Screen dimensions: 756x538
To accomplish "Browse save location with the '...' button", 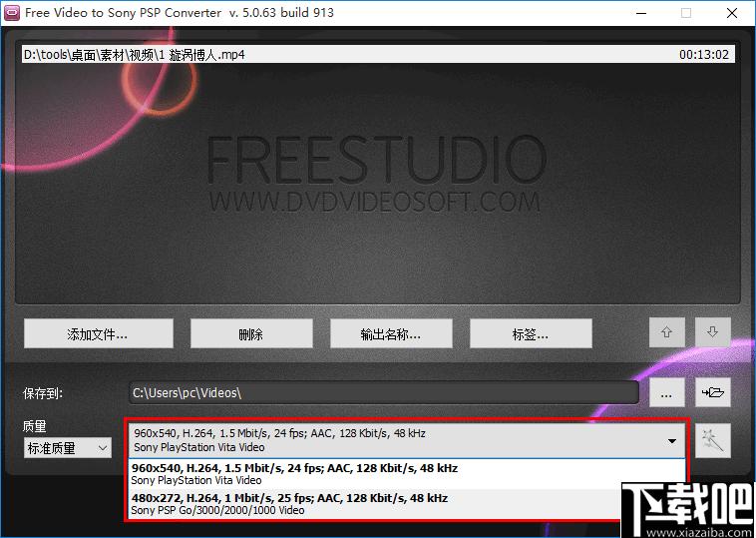I will 666,392.
